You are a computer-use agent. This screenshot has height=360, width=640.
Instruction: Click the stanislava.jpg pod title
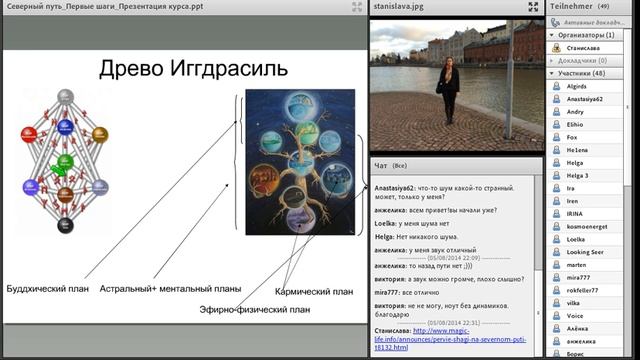(x=398, y=7)
